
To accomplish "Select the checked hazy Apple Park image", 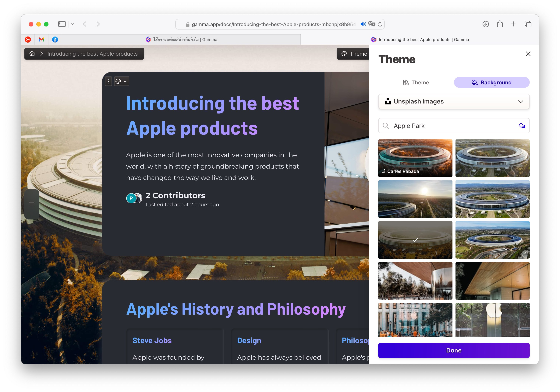I will pos(415,240).
